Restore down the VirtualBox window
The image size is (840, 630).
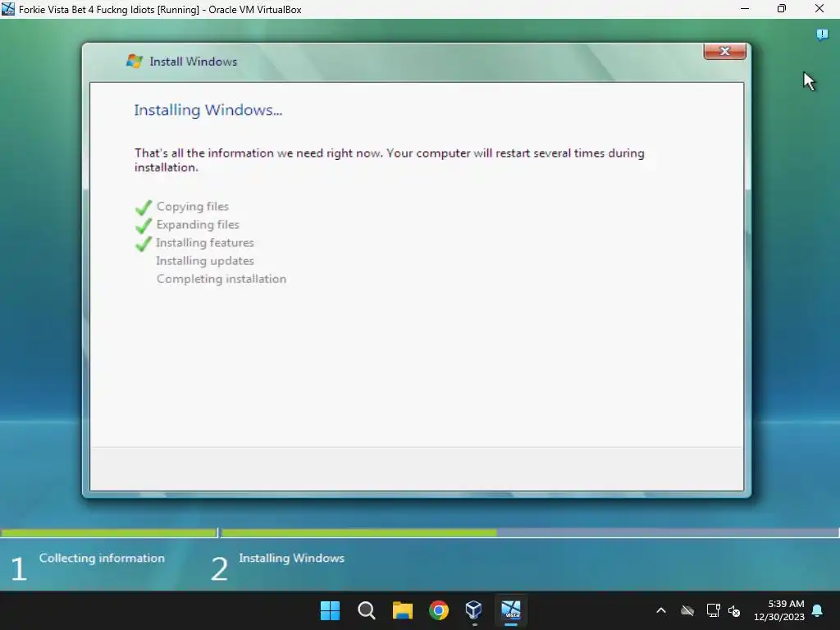pyautogui.click(x=782, y=9)
